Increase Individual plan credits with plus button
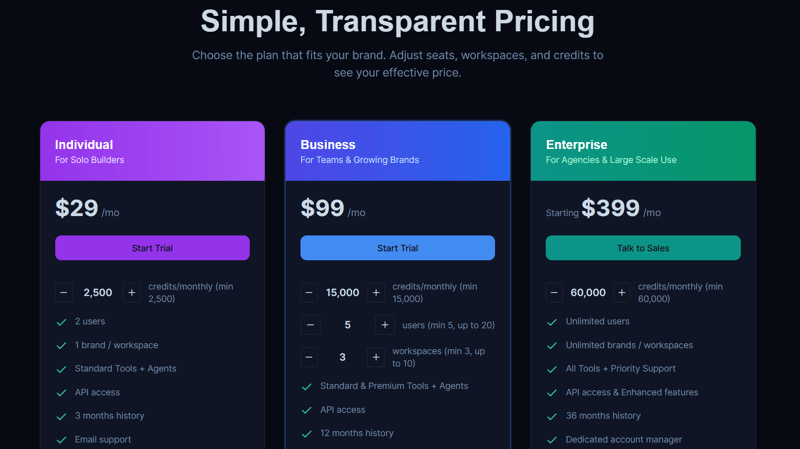Viewport: 800px width, 449px height. coord(131,293)
